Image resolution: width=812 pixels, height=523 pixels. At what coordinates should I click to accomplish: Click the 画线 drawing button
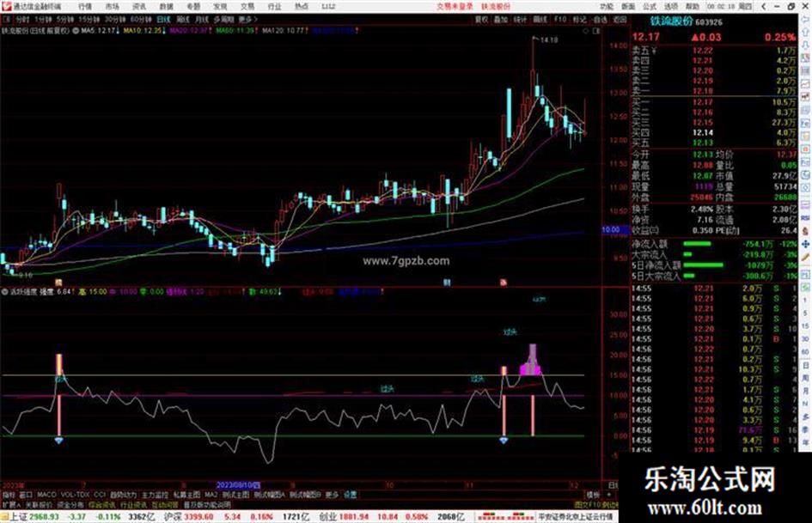(540, 19)
